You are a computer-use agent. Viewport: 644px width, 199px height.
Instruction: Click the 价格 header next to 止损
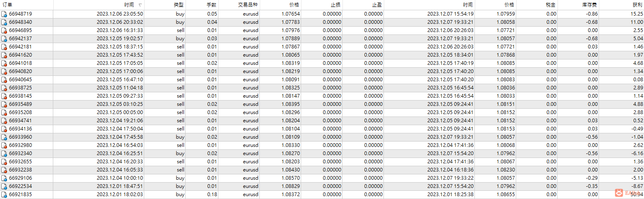coord(294,5)
